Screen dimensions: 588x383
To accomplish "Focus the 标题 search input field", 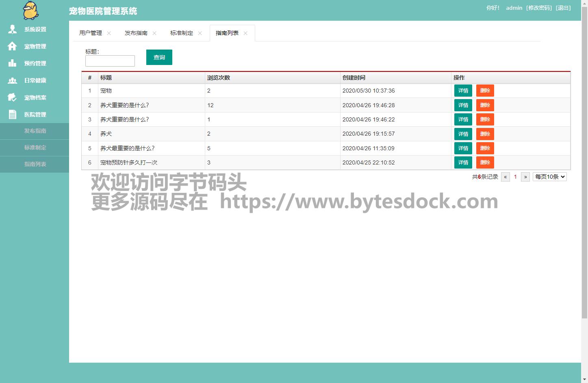I will (110, 61).
